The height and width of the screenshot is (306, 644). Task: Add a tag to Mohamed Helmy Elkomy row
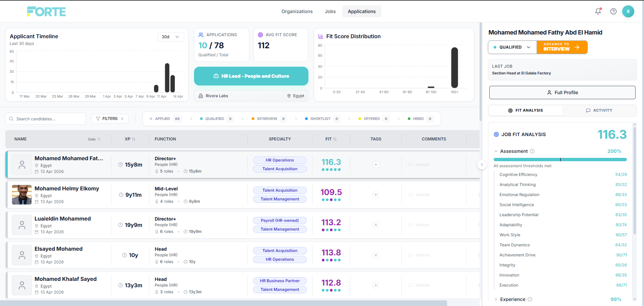376,195
